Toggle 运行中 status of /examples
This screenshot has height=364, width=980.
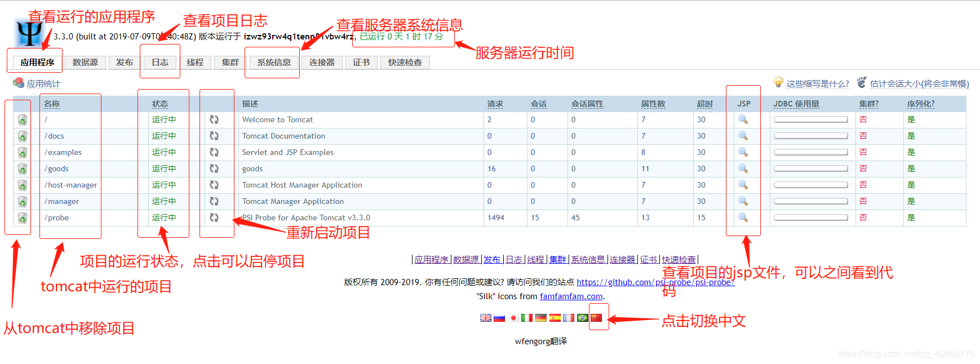click(164, 152)
